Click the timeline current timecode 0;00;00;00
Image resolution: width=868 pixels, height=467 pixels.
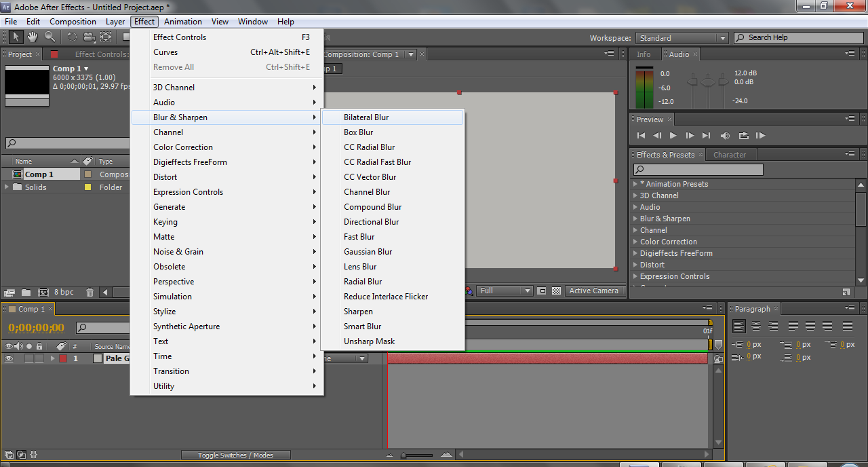tap(37, 328)
